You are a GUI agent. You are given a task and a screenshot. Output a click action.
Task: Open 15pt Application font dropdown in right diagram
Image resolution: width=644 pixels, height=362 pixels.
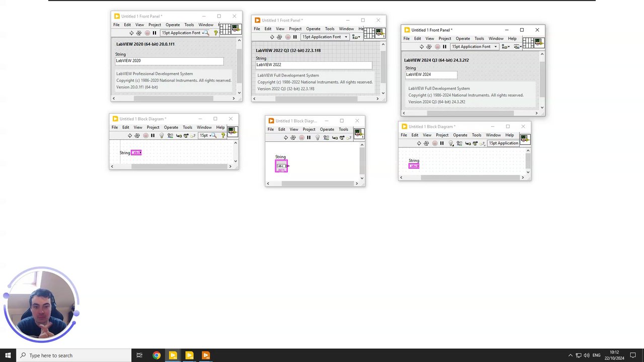click(503, 143)
